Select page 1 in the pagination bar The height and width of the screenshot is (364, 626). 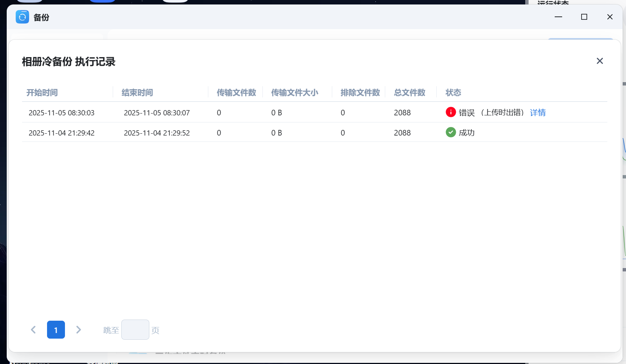(56, 330)
